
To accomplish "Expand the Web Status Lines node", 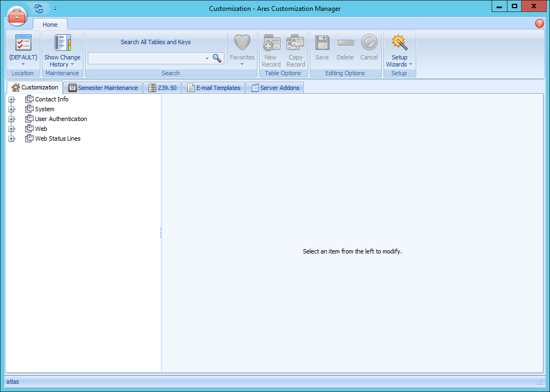I will (11, 139).
